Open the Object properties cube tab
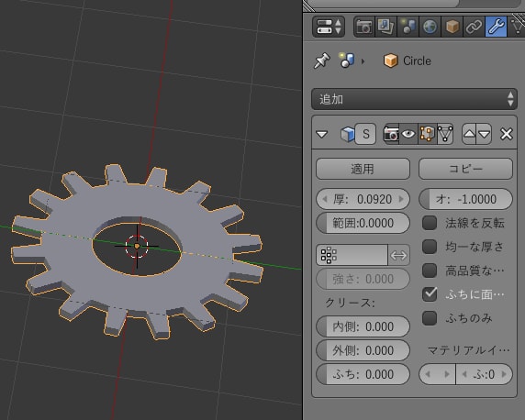525x420 pixels. pos(452,27)
